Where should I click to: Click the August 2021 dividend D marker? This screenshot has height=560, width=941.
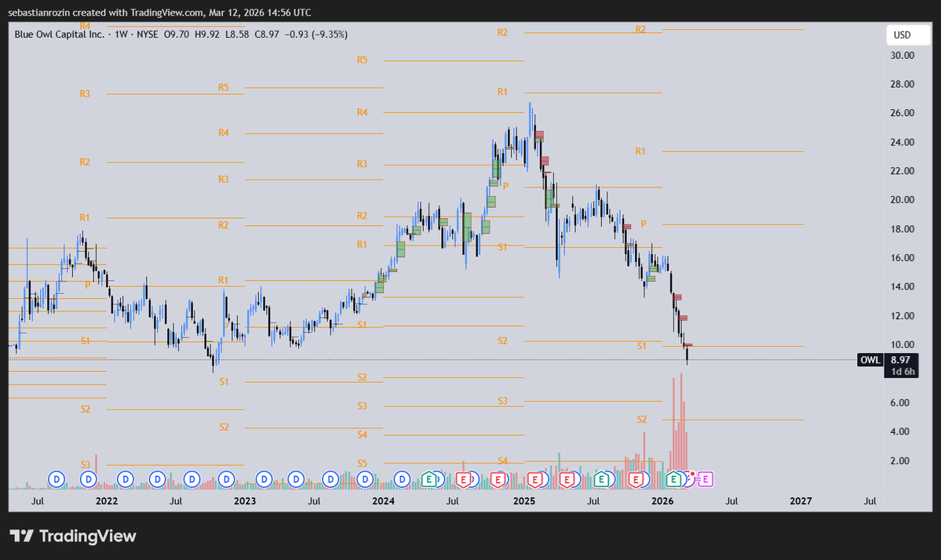[x=56, y=479]
